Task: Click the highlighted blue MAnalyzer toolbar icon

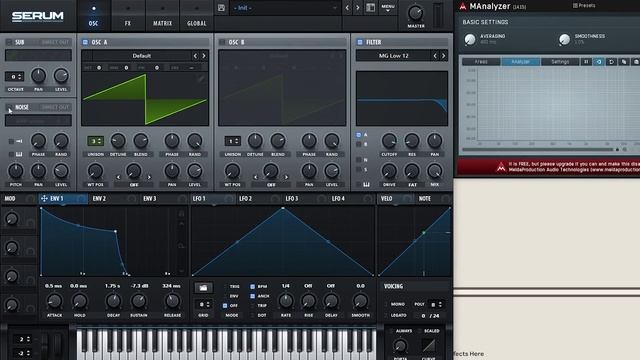Action: tap(599, 62)
